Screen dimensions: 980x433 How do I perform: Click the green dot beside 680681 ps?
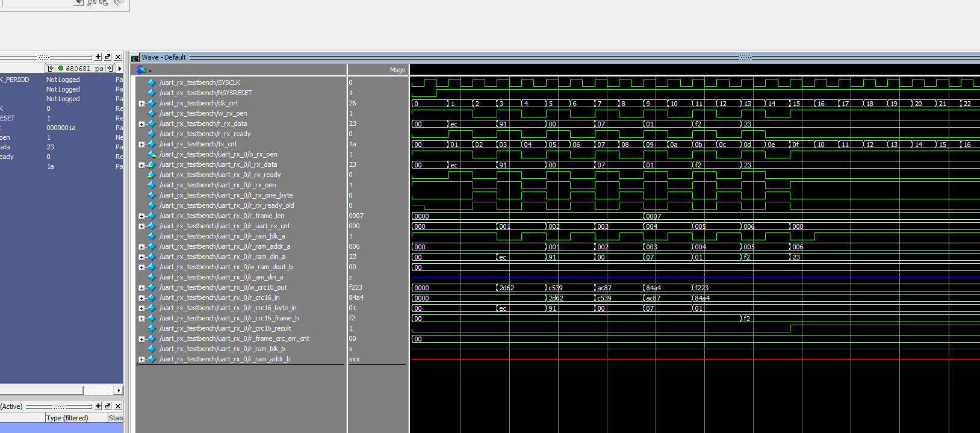(x=61, y=69)
